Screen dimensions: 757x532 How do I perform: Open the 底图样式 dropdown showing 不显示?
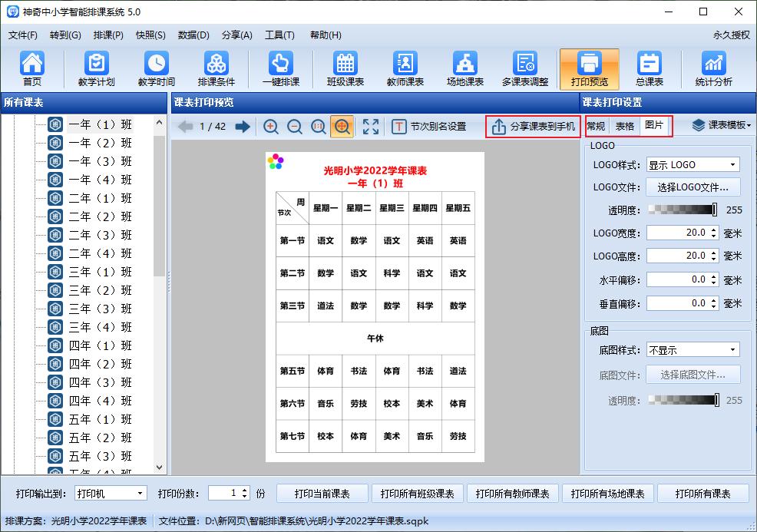pos(692,350)
